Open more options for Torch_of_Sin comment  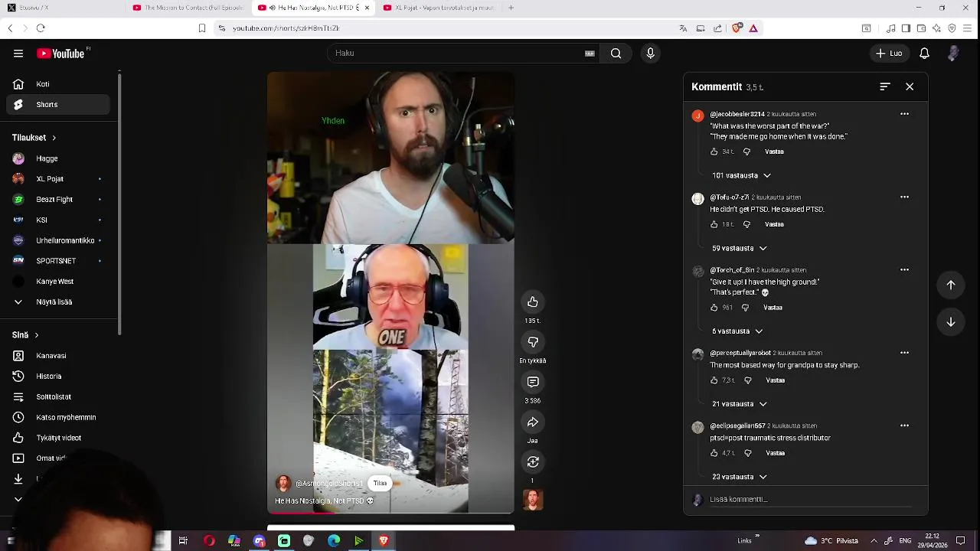click(x=904, y=269)
